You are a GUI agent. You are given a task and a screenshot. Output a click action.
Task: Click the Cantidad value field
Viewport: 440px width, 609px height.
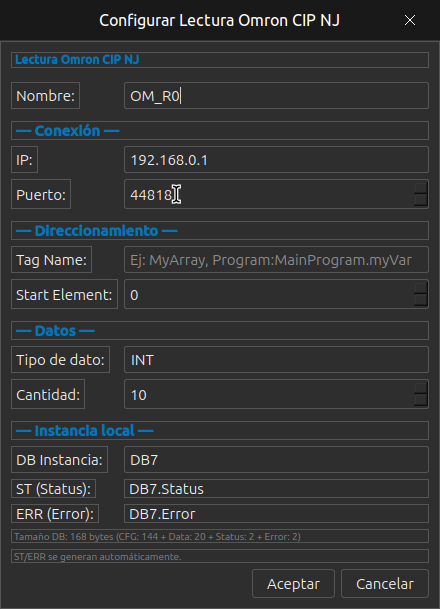[x=269, y=394]
